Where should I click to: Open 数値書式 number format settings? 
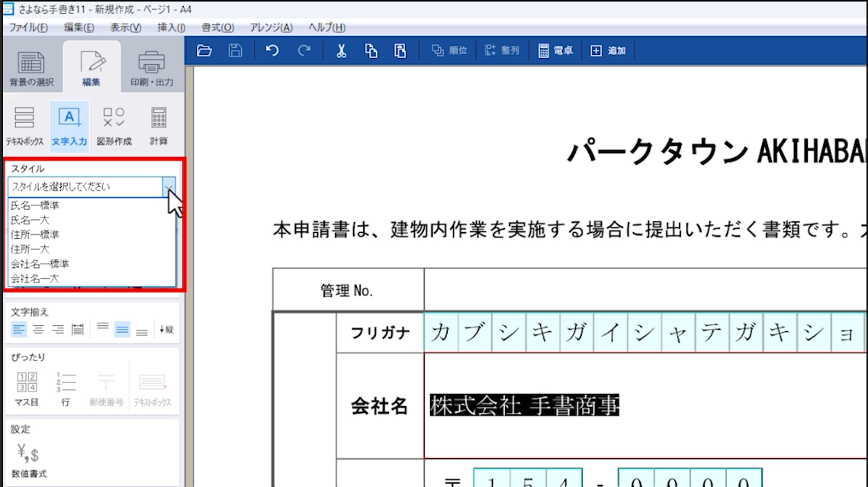click(x=28, y=461)
